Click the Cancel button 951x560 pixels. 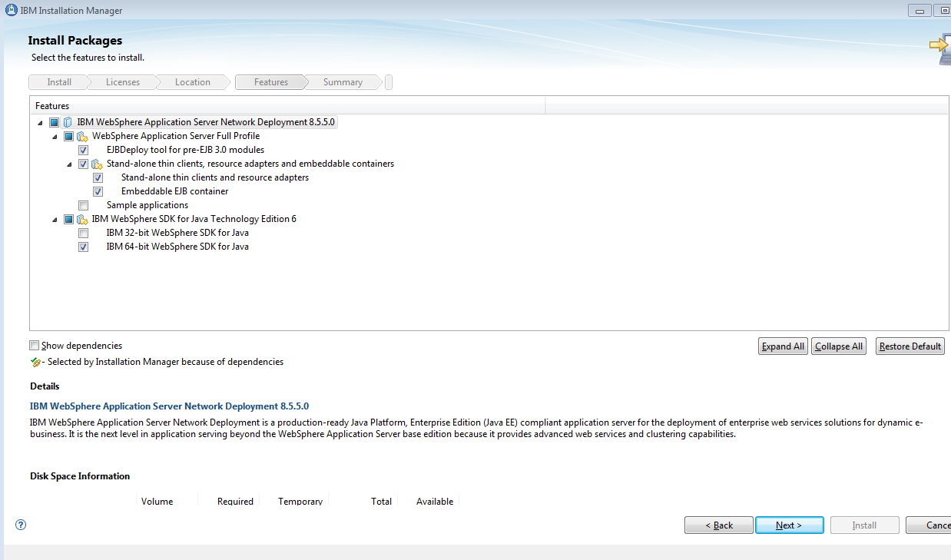tap(928, 525)
